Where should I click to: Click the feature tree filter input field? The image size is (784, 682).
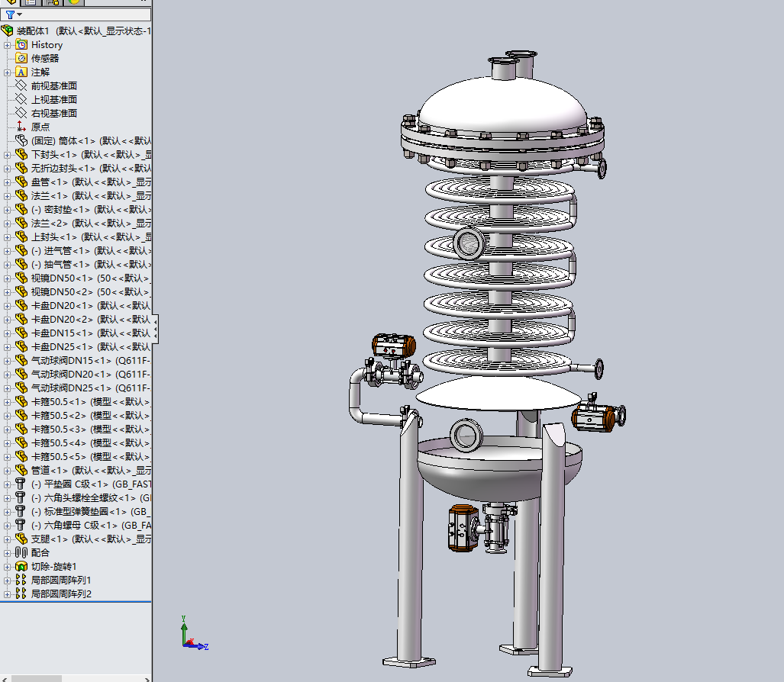point(76,15)
